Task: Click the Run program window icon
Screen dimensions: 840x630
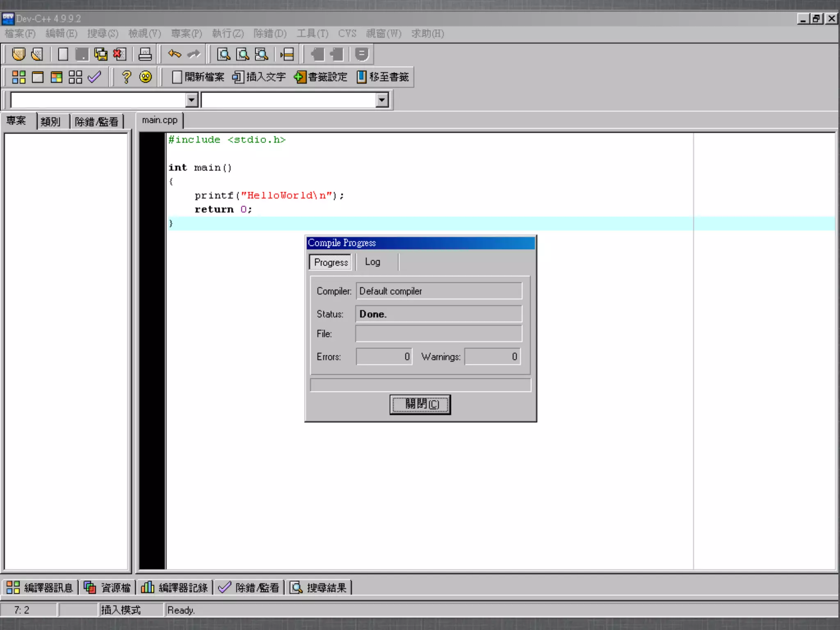Action: click(38, 77)
